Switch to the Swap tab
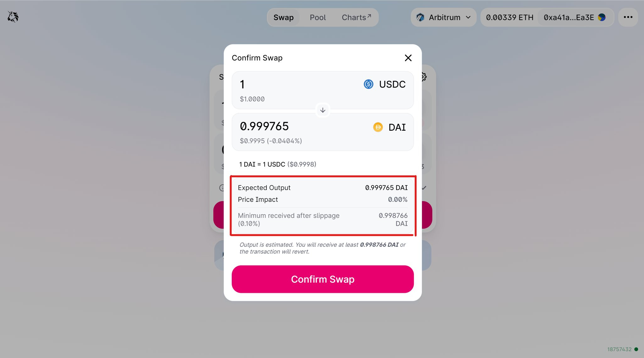Screen dimensions: 644x358 [284, 17]
